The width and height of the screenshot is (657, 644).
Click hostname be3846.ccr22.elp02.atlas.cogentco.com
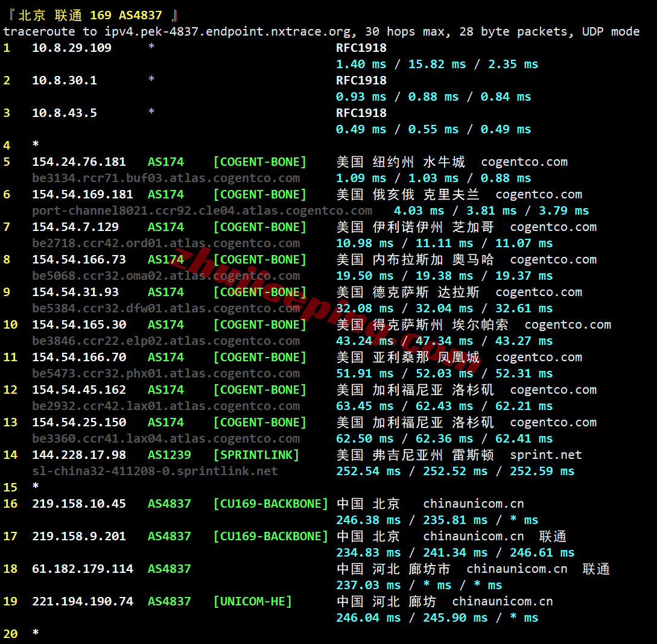[x=166, y=341]
